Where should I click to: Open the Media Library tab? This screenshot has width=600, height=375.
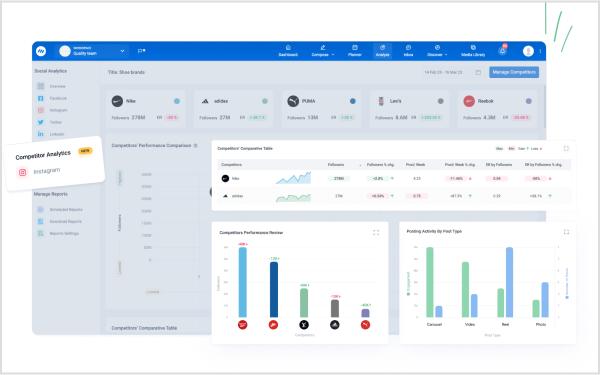473,51
